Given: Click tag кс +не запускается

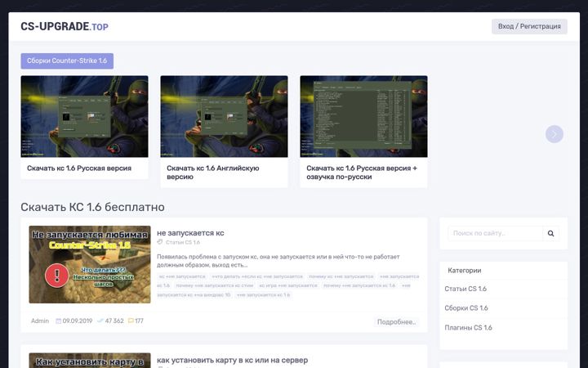Looking at the screenshot, I should 182,276.
